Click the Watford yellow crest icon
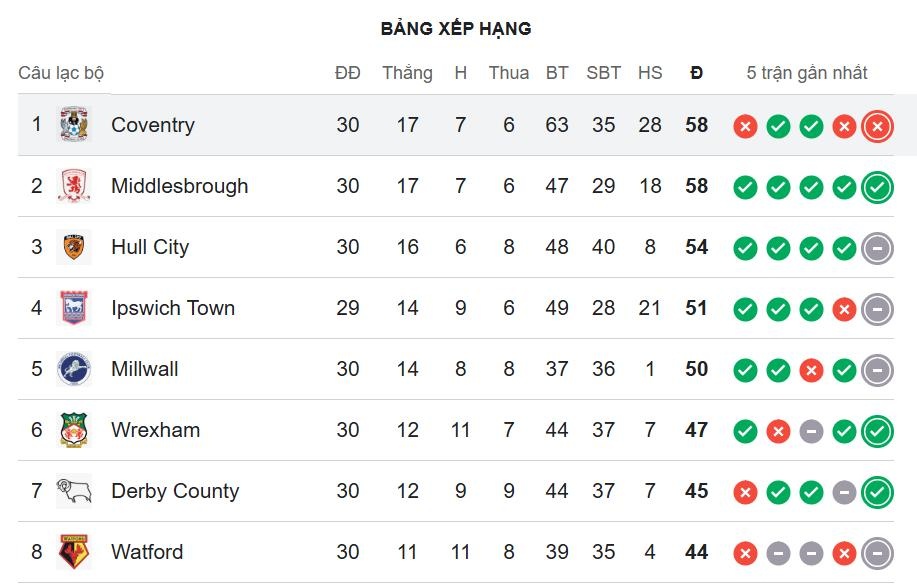The width and height of the screenshot is (917, 586). pyautogui.click(x=74, y=552)
